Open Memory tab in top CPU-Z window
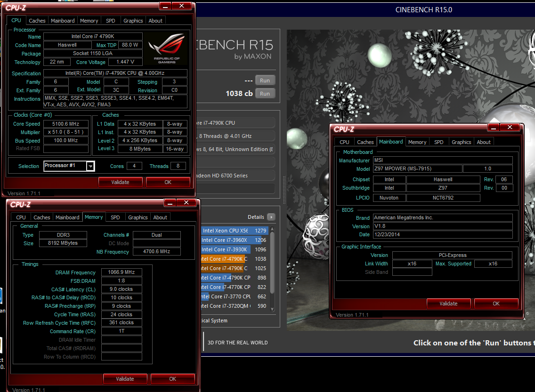Viewport: 535px width, 392px height. click(89, 21)
